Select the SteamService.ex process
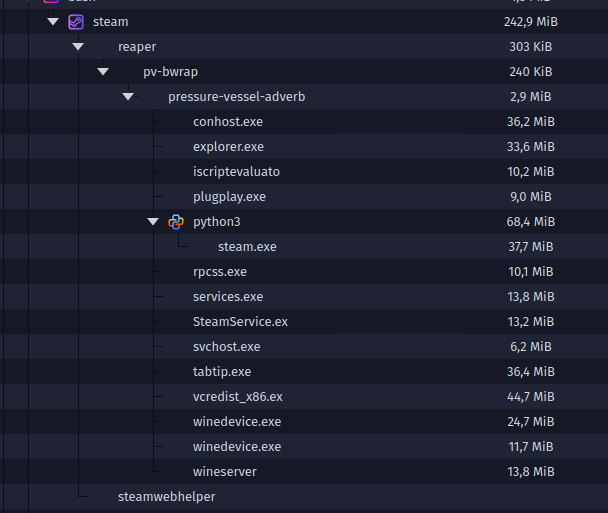Viewport: 608px width, 513px height. (304, 322)
